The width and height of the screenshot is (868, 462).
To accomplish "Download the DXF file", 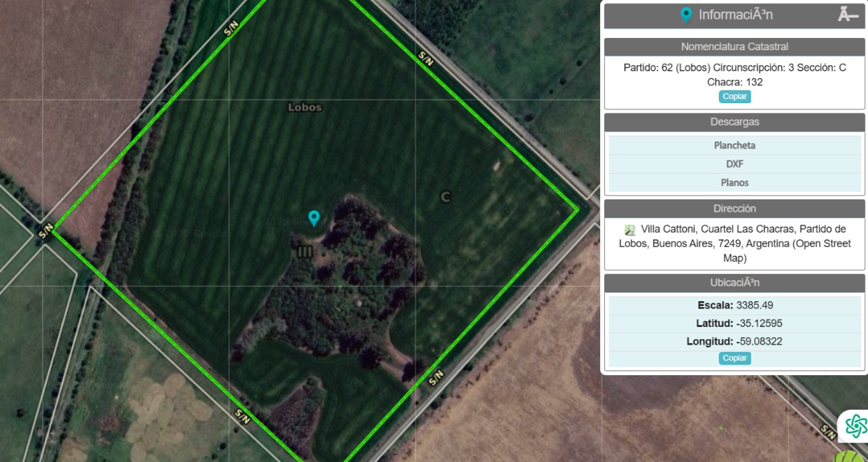I will [x=734, y=164].
